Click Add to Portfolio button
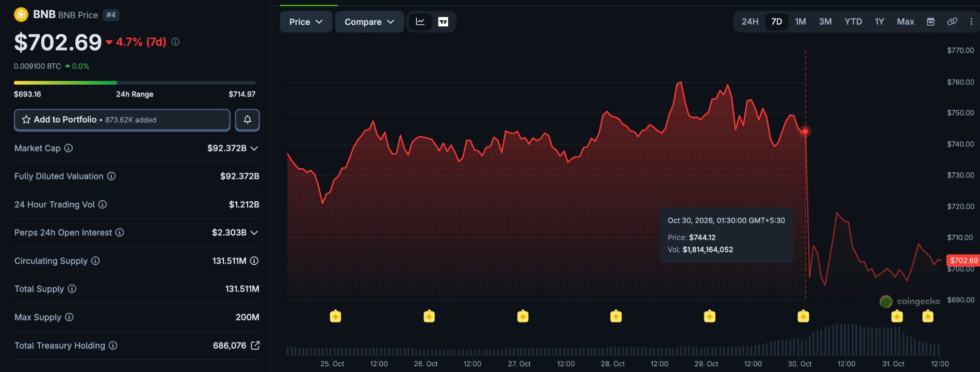The height and width of the screenshot is (372, 980). click(122, 120)
